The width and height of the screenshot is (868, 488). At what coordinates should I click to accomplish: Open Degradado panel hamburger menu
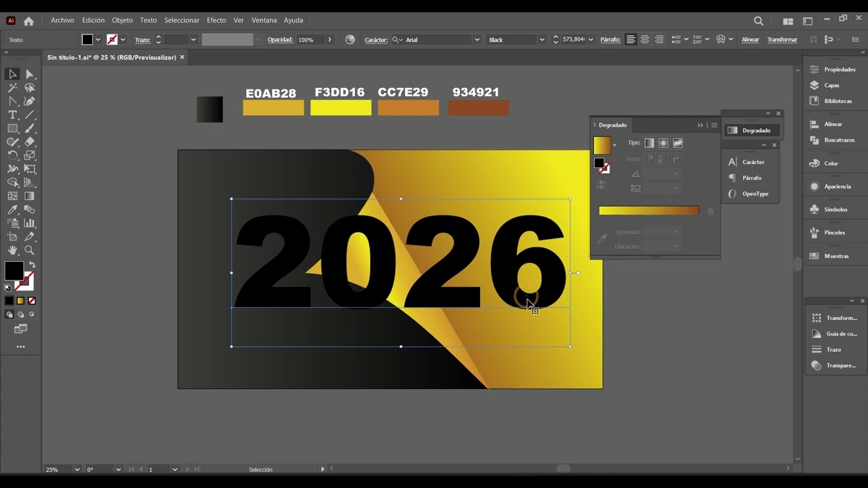tap(714, 125)
